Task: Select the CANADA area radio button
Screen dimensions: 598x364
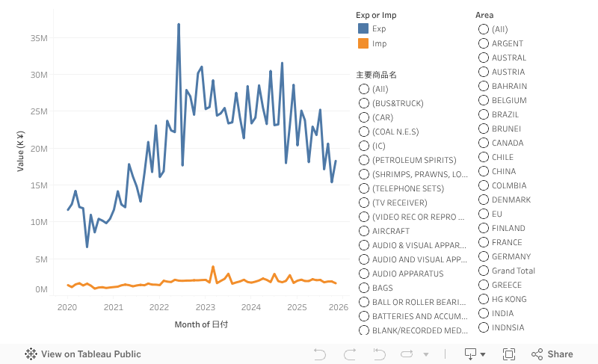Action: [x=484, y=143]
